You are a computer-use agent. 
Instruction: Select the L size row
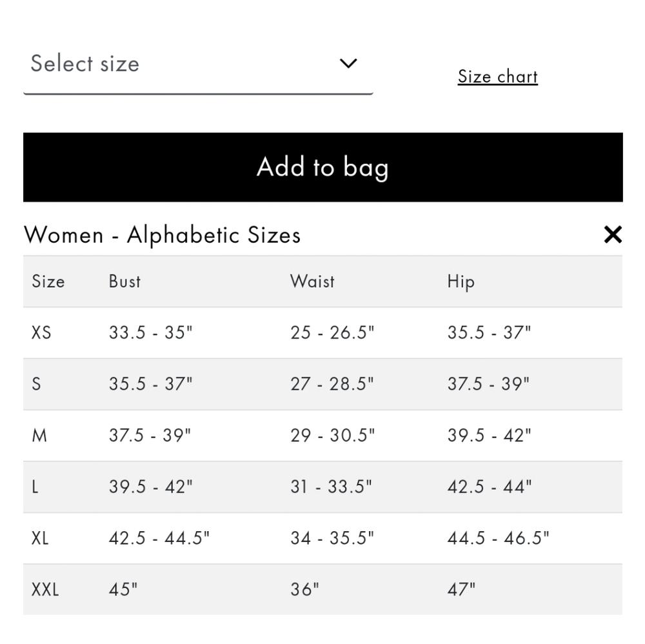[x=323, y=487]
